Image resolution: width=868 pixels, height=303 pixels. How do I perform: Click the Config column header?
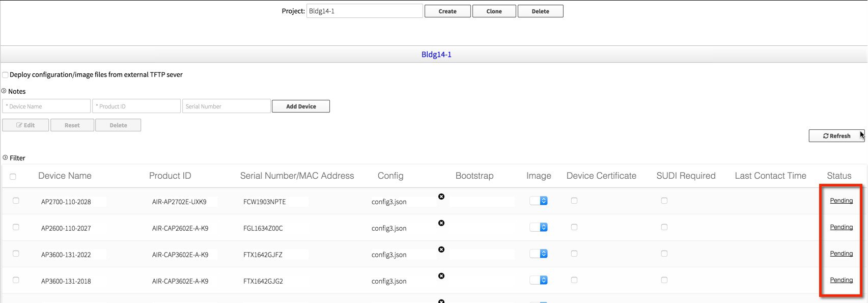390,176
